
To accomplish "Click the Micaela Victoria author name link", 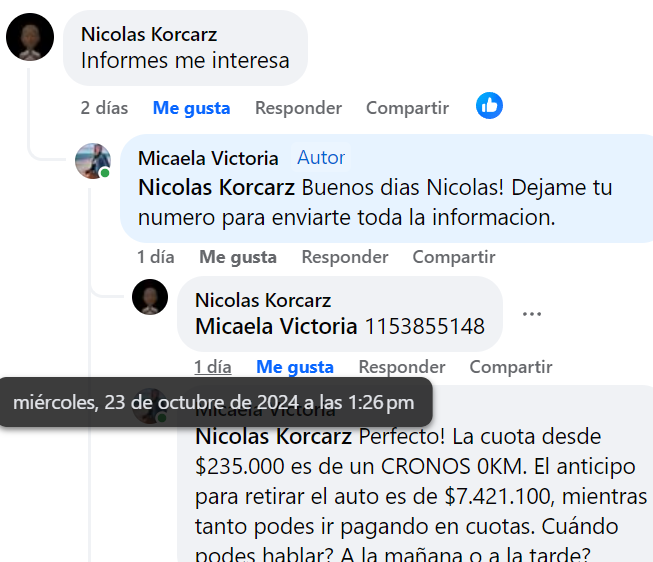I will click(x=208, y=158).
